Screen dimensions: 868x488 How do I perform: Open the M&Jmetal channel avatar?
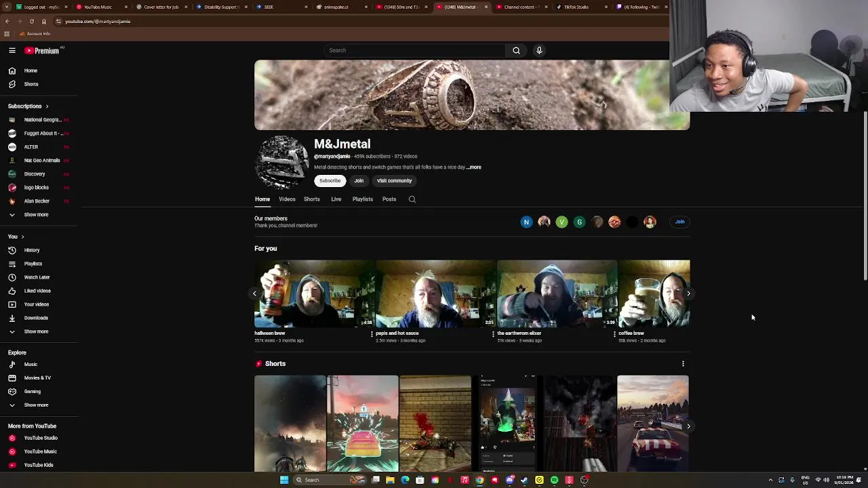281,162
